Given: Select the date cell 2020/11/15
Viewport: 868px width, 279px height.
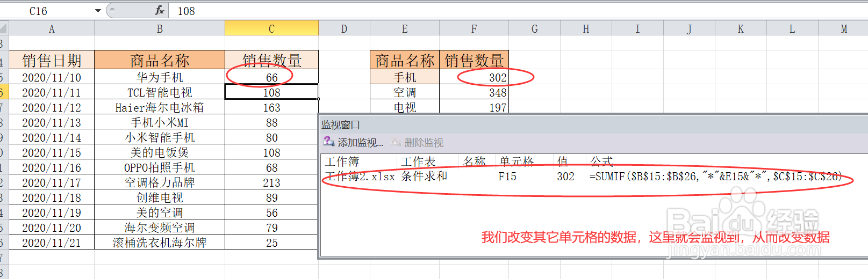Looking at the screenshot, I should pyautogui.click(x=52, y=152).
